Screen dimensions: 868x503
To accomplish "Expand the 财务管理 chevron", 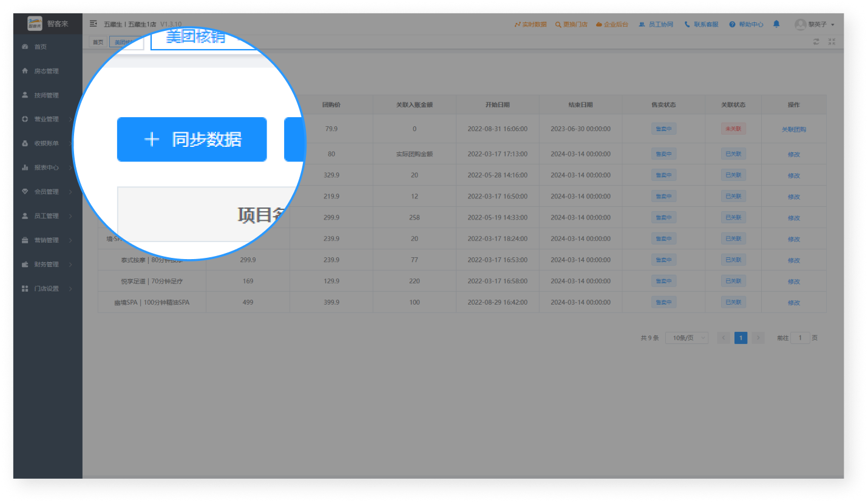I will pos(70,265).
